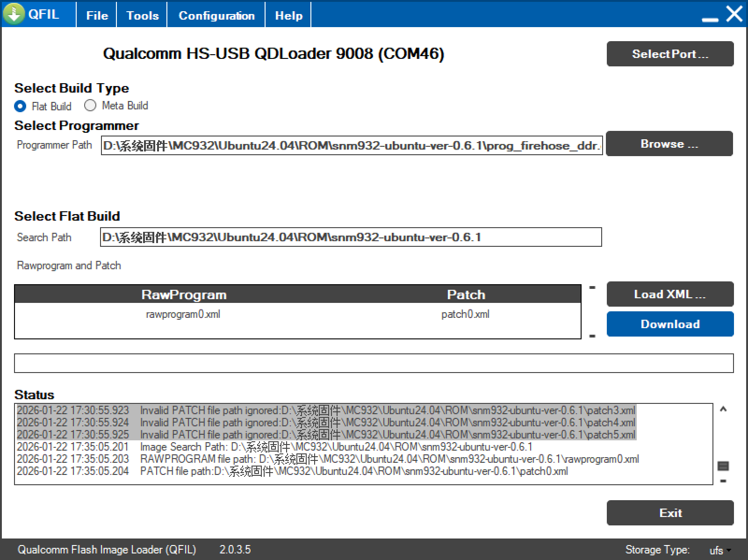Open the File menu
Screen dimensions: 748x560
pyautogui.click(x=97, y=15)
